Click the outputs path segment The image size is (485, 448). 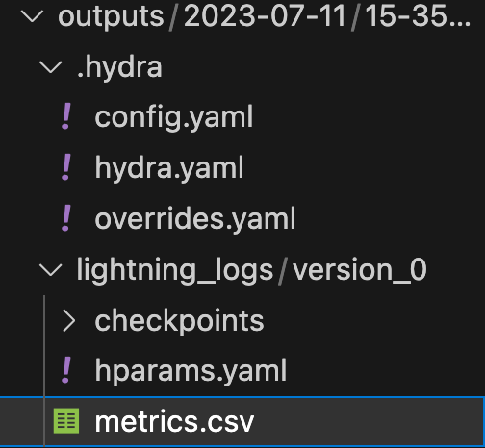pos(111,17)
